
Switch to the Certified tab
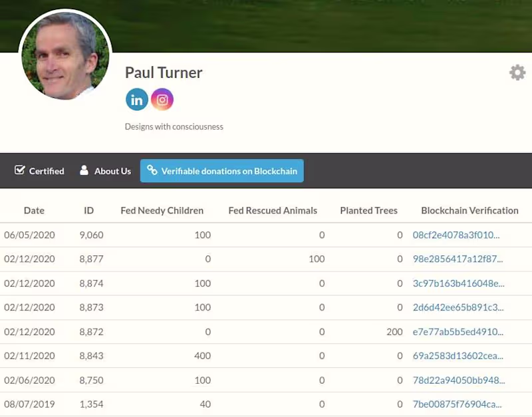39,171
